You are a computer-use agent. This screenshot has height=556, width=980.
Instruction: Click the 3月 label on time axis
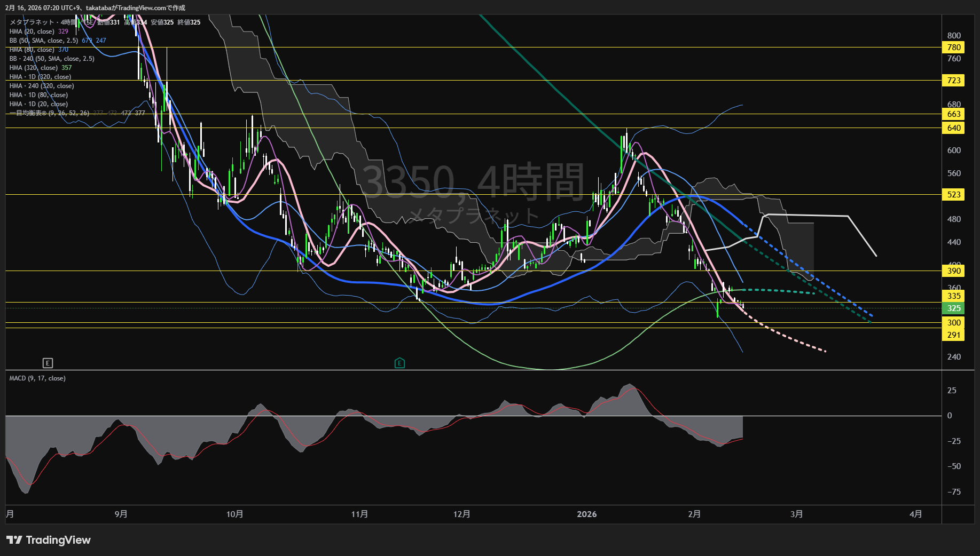[x=796, y=514]
